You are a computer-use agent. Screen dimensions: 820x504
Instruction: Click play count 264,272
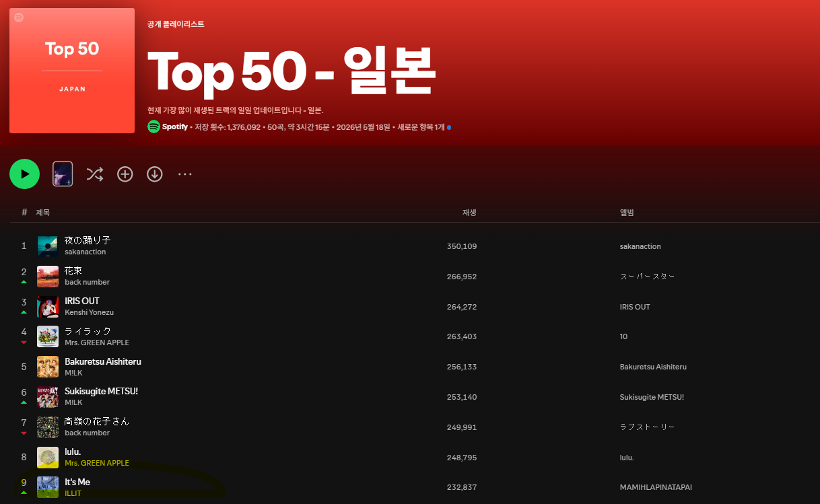[x=462, y=307]
